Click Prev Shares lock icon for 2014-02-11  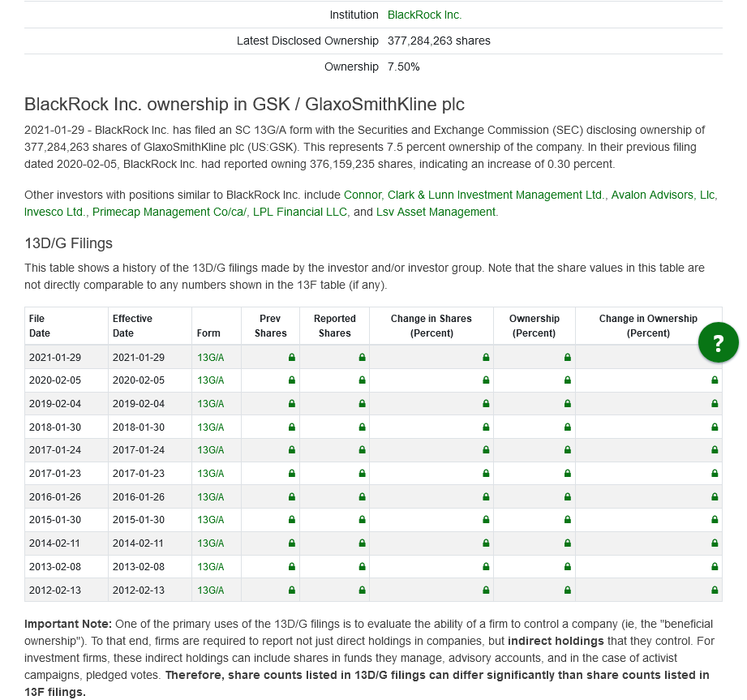291,543
